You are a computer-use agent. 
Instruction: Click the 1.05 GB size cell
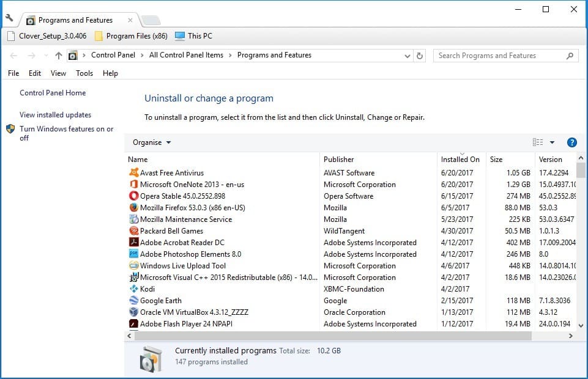pos(518,172)
